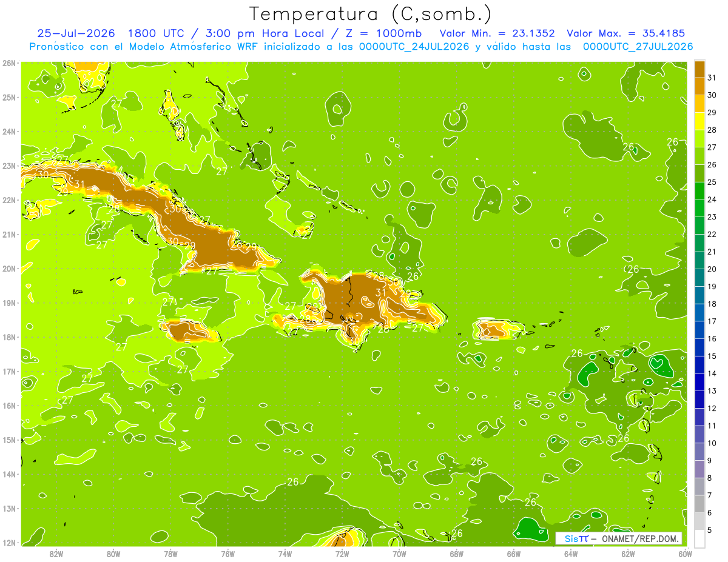Image resolution: width=728 pixels, height=562 pixels.
Task: Select the "Z = 1000mb" pressure level text
Action: [x=383, y=33]
